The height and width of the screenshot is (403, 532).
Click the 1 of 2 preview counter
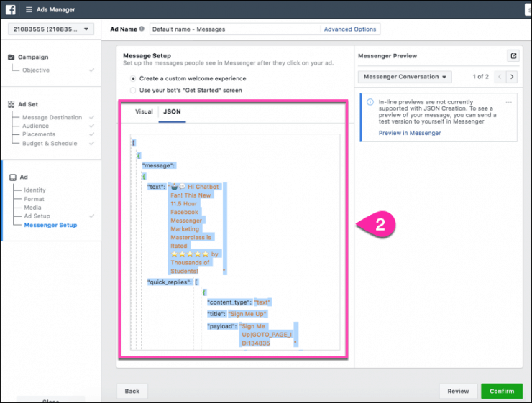480,77
